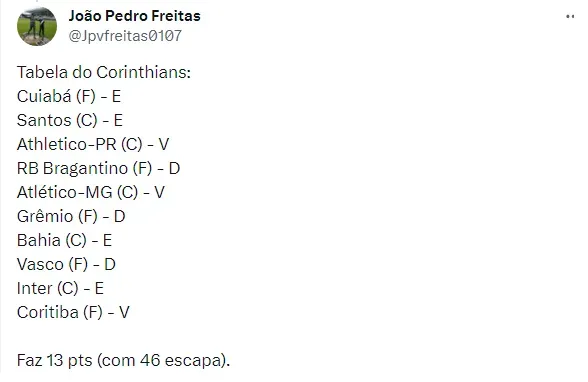
Task: Open João Pedro Freitas's profile picture
Action: (37, 26)
